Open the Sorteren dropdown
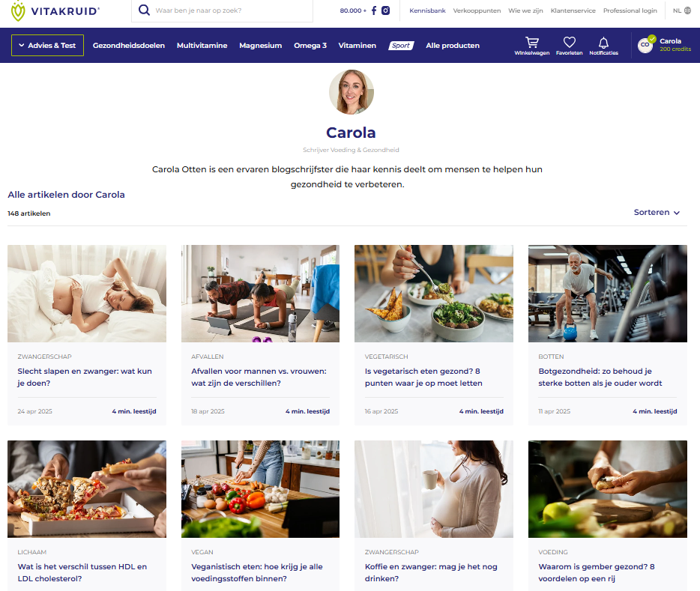The height and width of the screenshot is (591, 700). [657, 212]
